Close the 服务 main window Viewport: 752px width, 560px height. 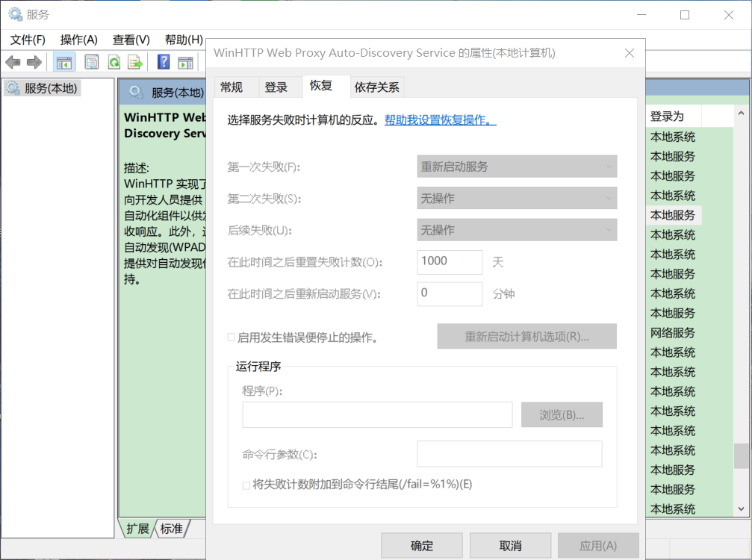point(729,15)
